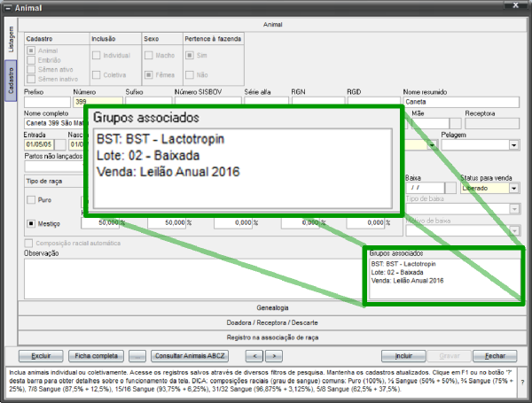Viewport: 532px width, 403px height.
Task: Select 'Lote: 02 - Baixada' in Grupos associados list
Action: coord(397,272)
